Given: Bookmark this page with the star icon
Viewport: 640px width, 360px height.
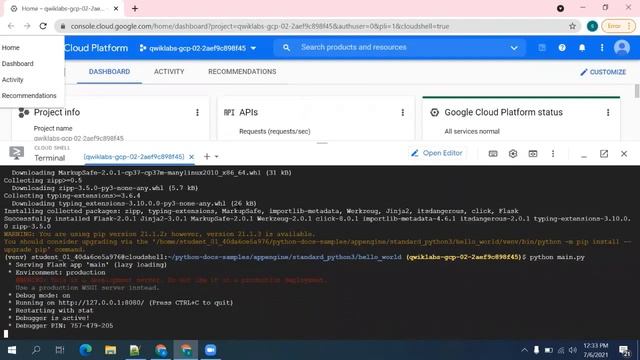Looking at the screenshot, I should pos(572,26).
